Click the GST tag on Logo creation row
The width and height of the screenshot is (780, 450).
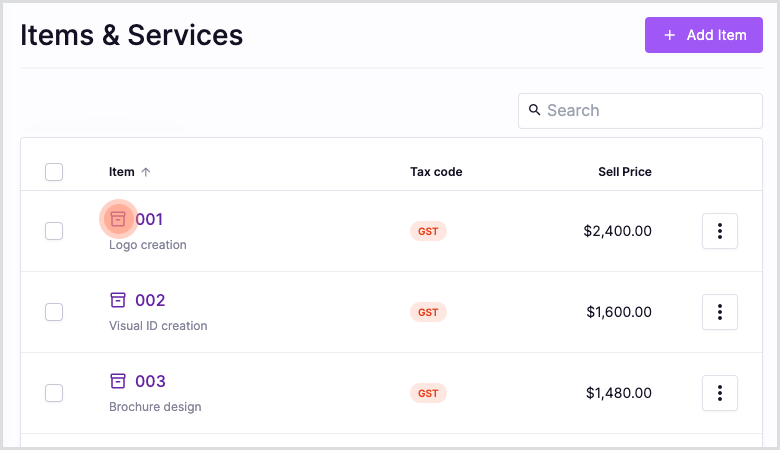(x=428, y=231)
